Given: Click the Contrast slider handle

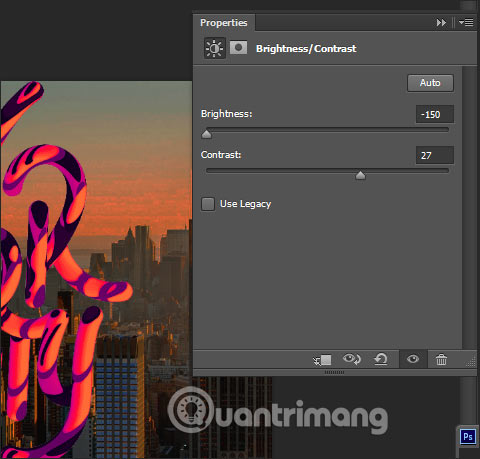Looking at the screenshot, I should tap(360, 175).
